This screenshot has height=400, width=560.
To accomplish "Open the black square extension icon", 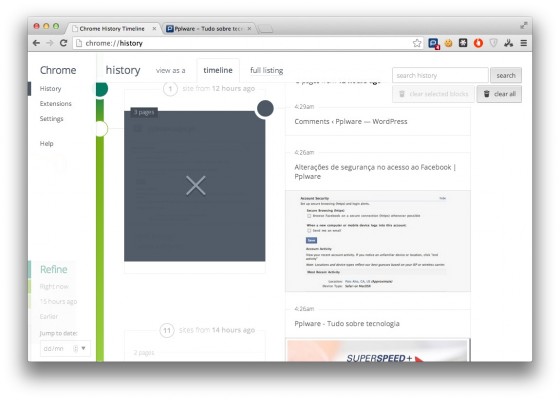I will click(x=463, y=43).
